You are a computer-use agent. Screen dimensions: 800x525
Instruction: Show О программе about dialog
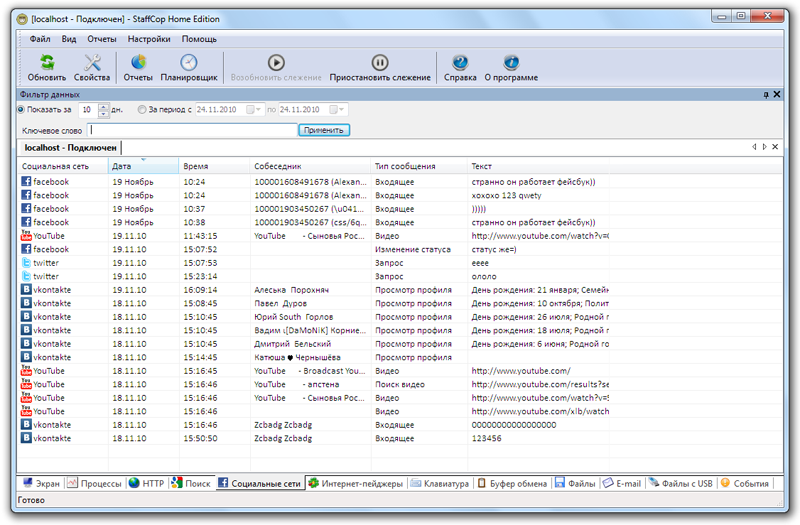click(x=511, y=63)
